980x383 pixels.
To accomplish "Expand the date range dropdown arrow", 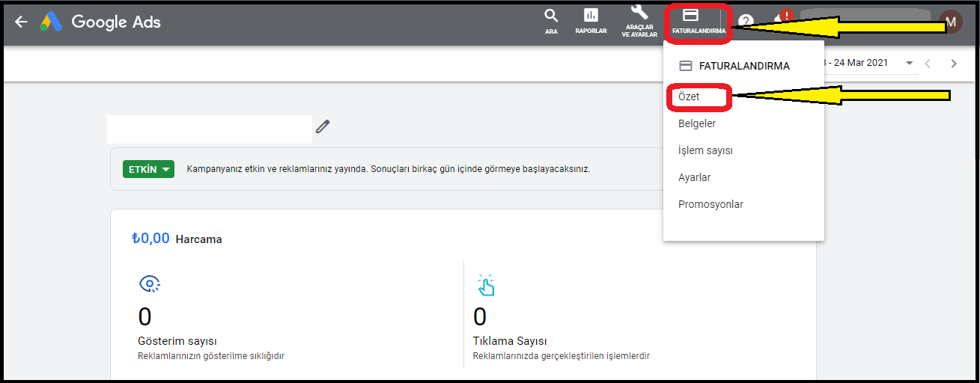I will click(910, 64).
